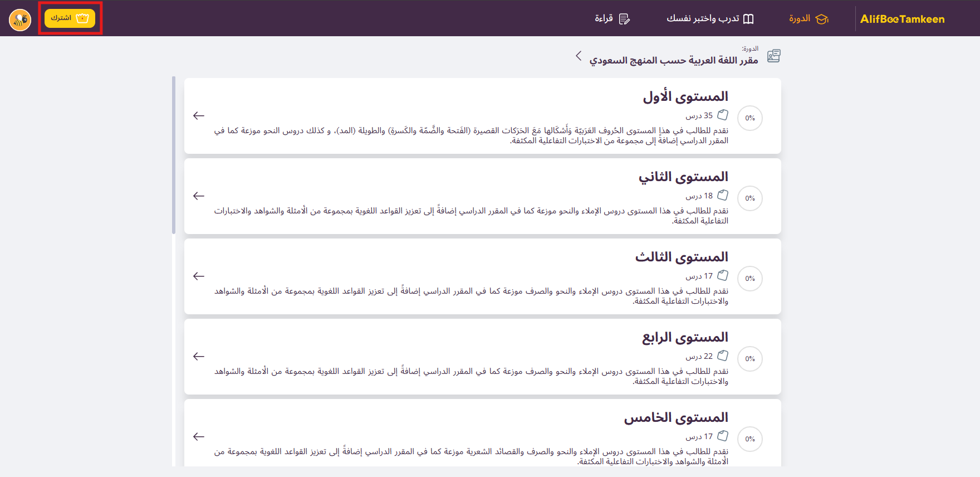This screenshot has height=477, width=980.
Task: Select the الدورة course tab
Action: click(808, 19)
